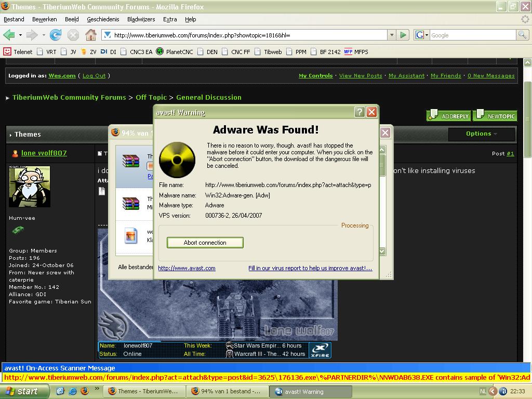Open the BF 2142 bookmark

coord(326,52)
